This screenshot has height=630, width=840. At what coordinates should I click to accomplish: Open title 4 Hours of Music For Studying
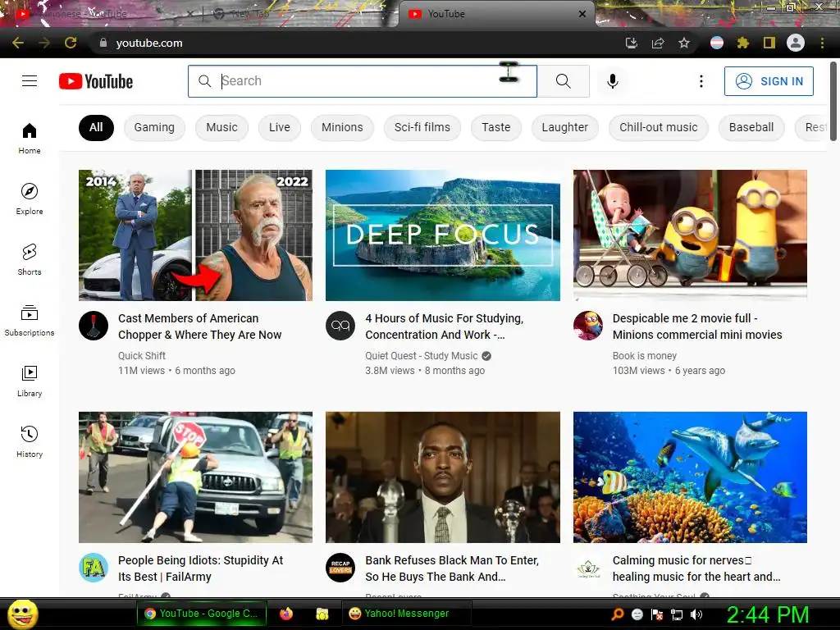pyautogui.click(x=444, y=326)
